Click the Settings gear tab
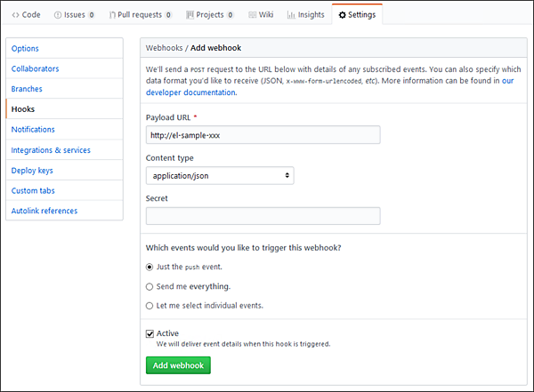The width and height of the screenshot is (534, 392). pyautogui.click(x=357, y=14)
